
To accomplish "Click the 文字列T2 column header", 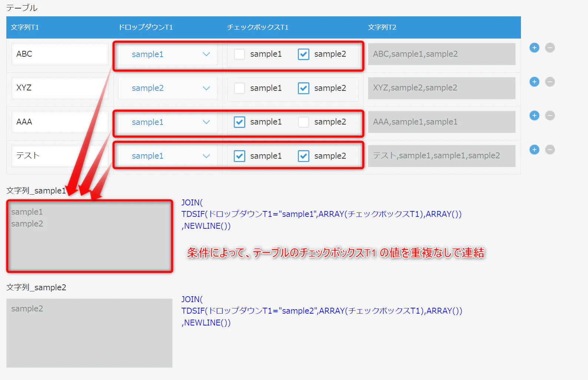I will [x=382, y=27].
